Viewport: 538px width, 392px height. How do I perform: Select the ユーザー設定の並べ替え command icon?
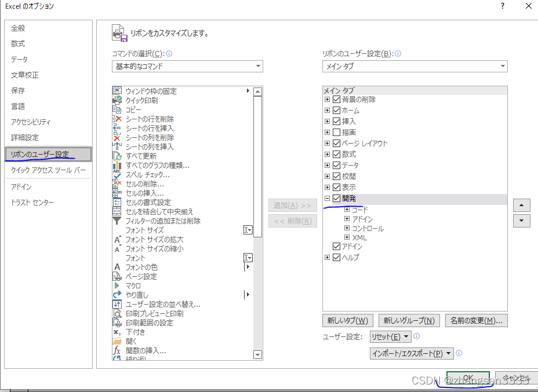coord(117,304)
